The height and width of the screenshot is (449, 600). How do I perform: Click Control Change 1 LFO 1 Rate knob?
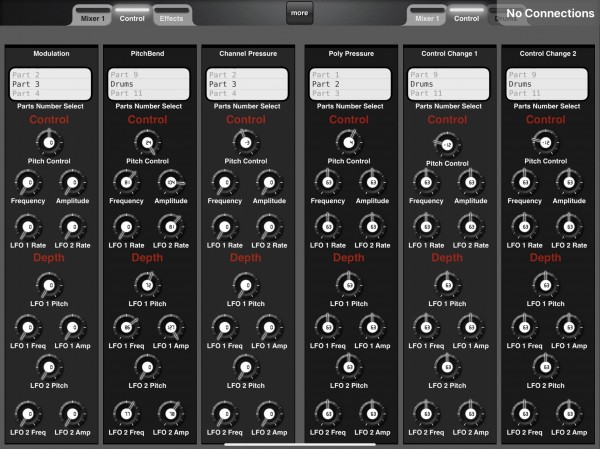point(426,227)
